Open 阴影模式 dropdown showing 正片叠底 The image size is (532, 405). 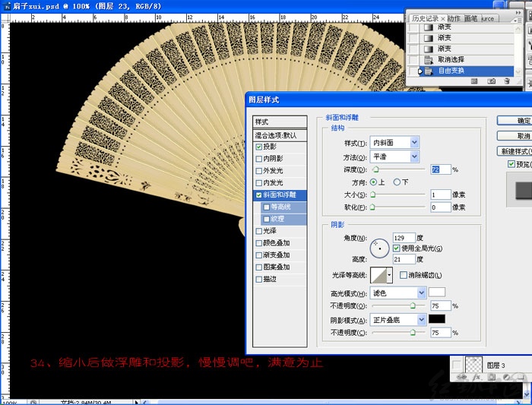398,320
